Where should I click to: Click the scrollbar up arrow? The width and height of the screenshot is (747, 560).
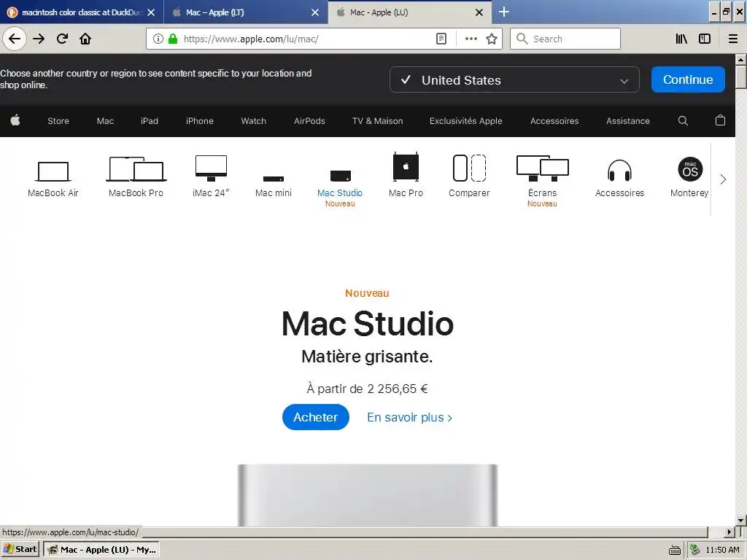pyautogui.click(x=740, y=60)
